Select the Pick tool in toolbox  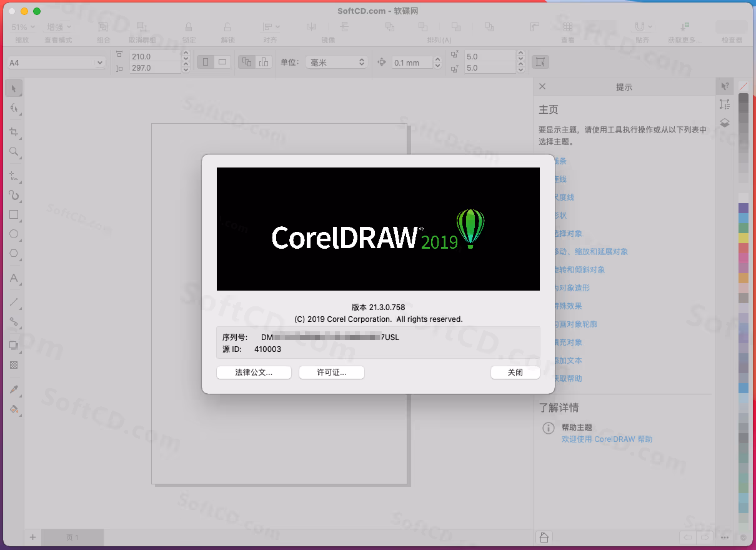pos(14,88)
